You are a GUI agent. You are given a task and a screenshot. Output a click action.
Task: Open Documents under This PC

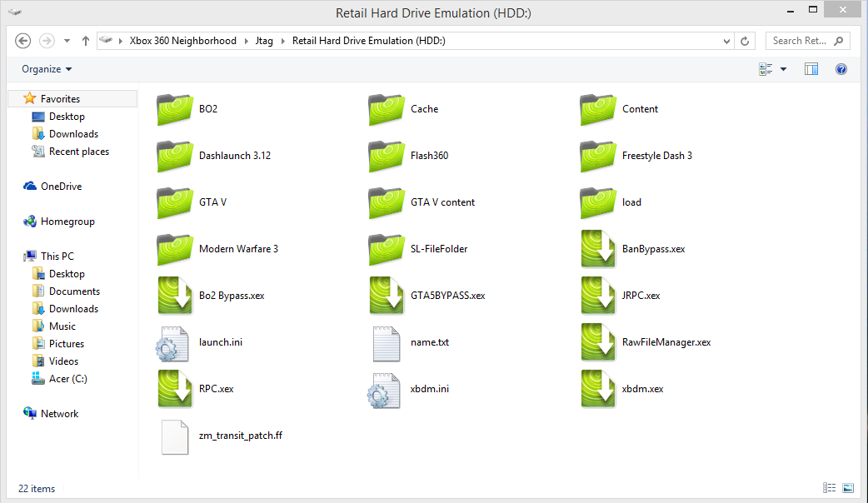pyautogui.click(x=74, y=291)
